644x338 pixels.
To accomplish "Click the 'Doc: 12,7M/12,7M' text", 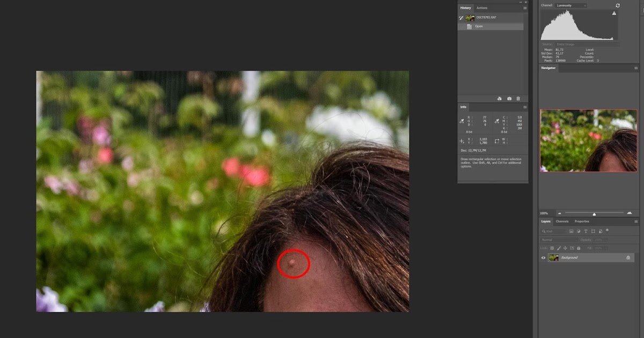I will tap(474, 151).
